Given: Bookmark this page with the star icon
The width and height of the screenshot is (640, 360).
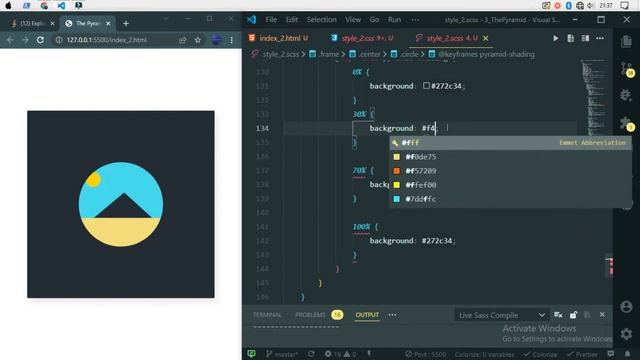Looking at the screenshot, I should (198, 40).
